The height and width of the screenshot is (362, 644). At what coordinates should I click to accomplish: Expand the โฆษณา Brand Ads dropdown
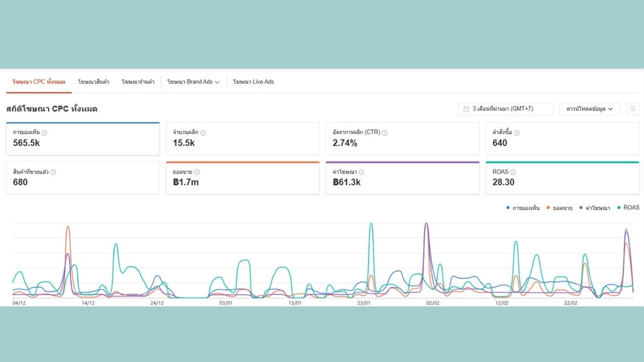193,82
